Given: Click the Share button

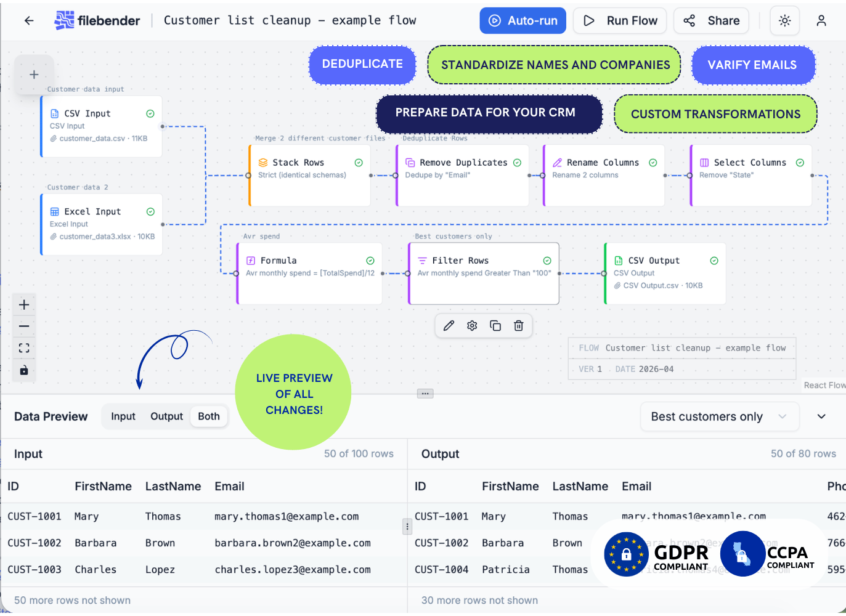Looking at the screenshot, I should click(x=711, y=20).
